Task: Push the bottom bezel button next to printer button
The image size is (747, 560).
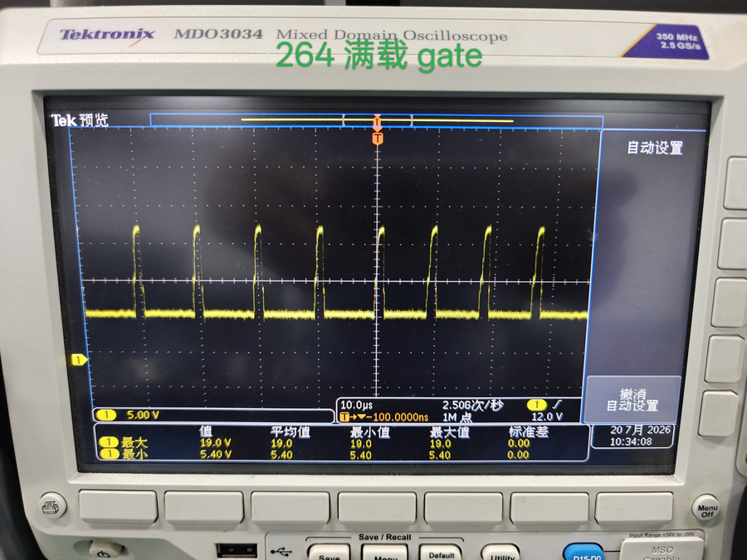Action: 118,507
